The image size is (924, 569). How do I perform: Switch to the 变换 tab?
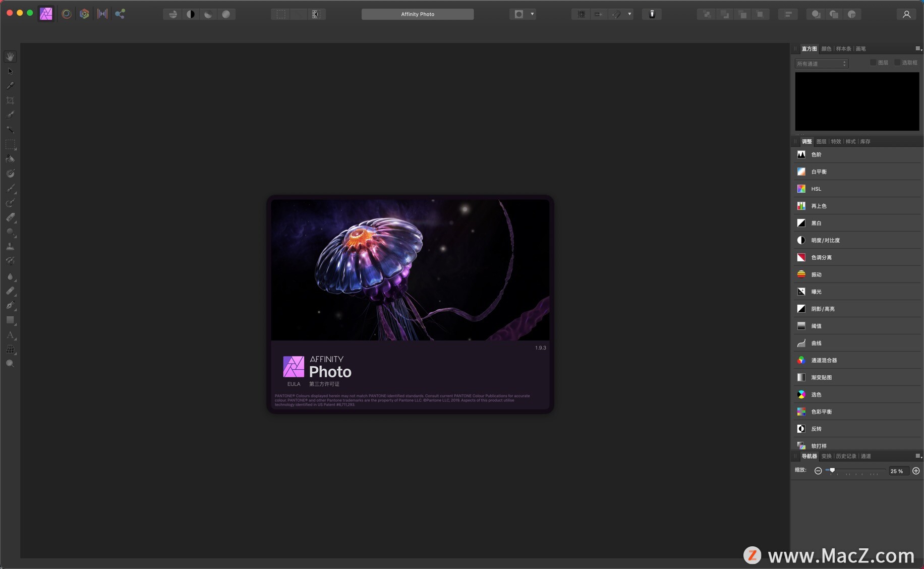click(826, 457)
